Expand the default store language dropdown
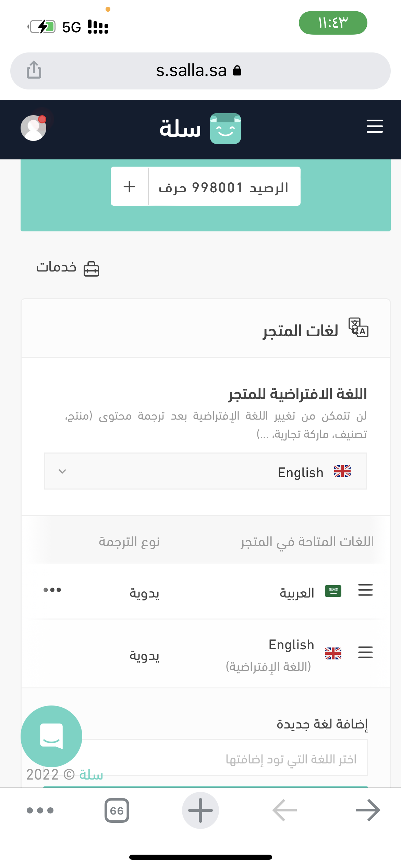The width and height of the screenshot is (401, 868). pos(206,471)
